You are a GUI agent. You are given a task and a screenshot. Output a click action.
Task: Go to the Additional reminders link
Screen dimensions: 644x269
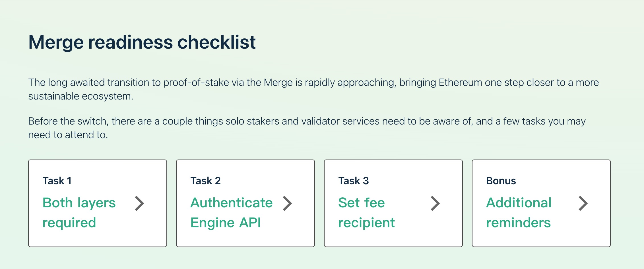pyautogui.click(x=519, y=213)
